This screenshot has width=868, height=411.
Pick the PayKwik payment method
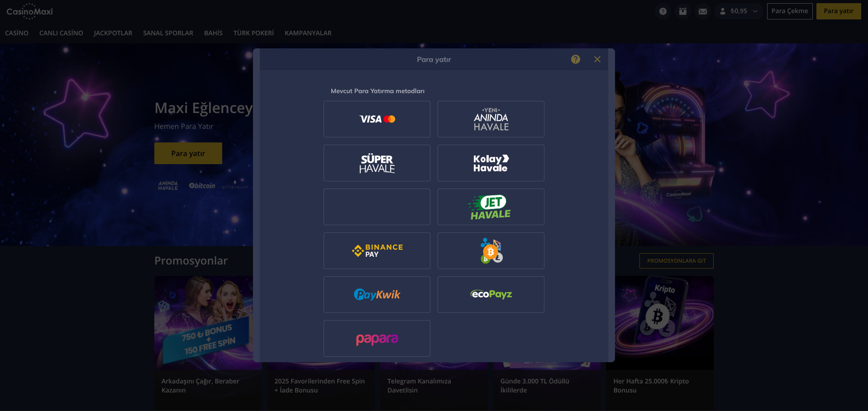(x=377, y=294)
